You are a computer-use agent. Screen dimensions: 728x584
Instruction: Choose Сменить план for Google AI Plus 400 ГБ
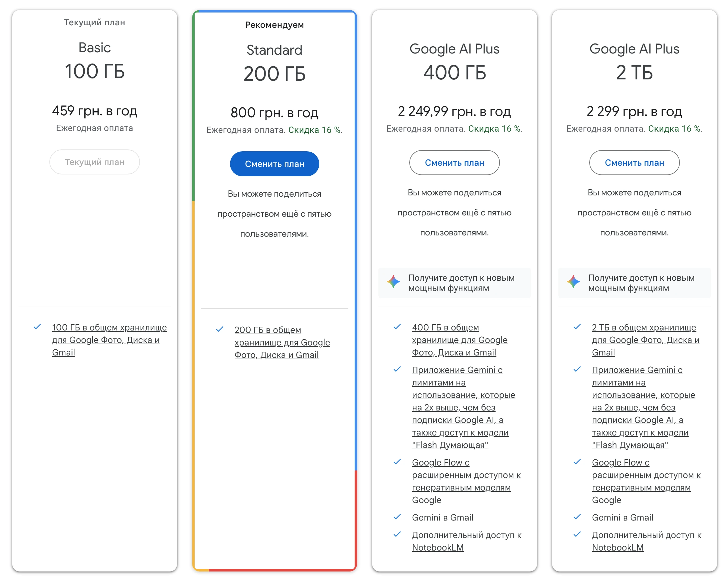pyautogui.click(x=454, y=163)
